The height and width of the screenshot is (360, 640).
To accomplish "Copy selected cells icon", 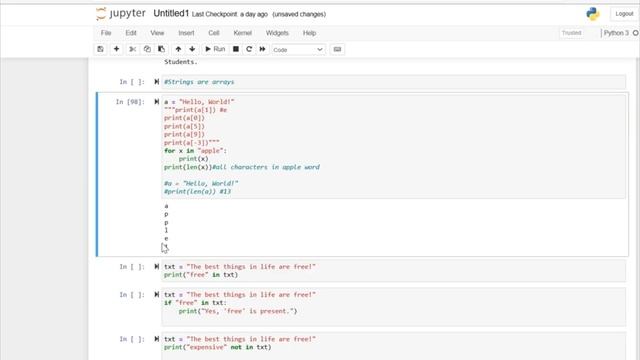I will point(147,49).
